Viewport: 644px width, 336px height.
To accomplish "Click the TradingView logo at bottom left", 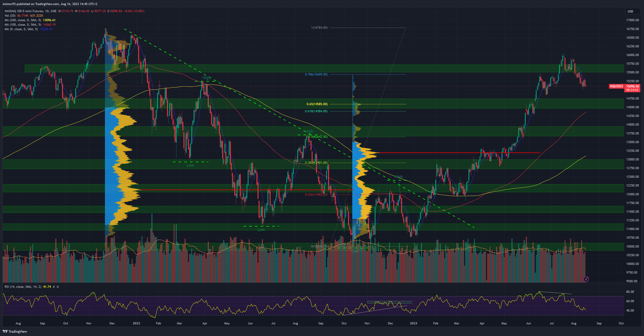I will (x=15, y=331).
